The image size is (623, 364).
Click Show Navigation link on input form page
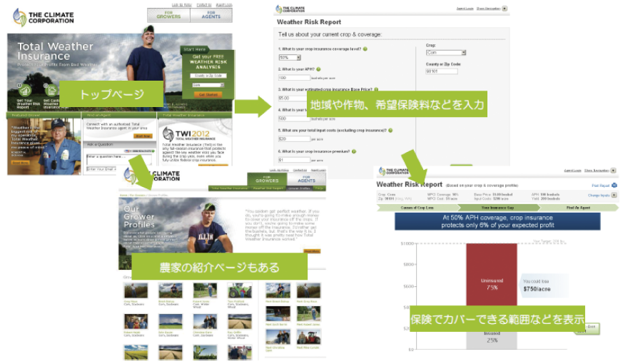pyautogui.click(x=488, y=9)
